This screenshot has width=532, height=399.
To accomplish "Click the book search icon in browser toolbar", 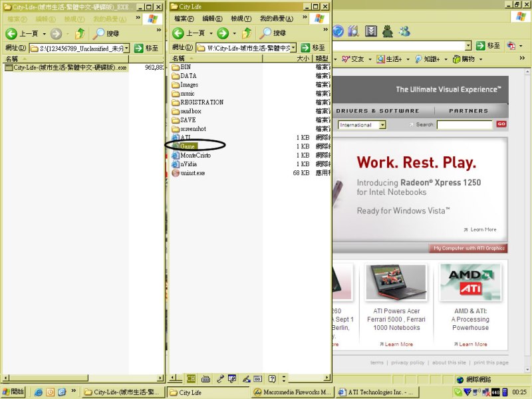I will [354, 31].
